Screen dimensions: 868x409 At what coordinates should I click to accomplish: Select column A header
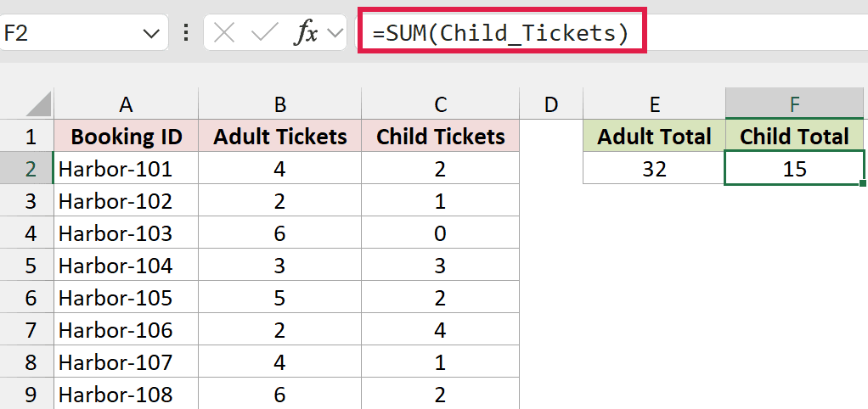[x=126, y=104]
